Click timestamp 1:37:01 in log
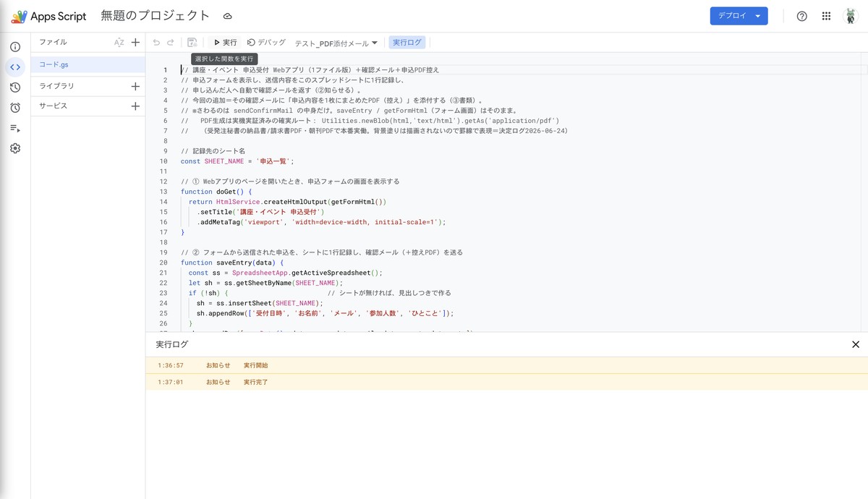The width and height of the screenshot is (868, 499). (x=171, y=382)
